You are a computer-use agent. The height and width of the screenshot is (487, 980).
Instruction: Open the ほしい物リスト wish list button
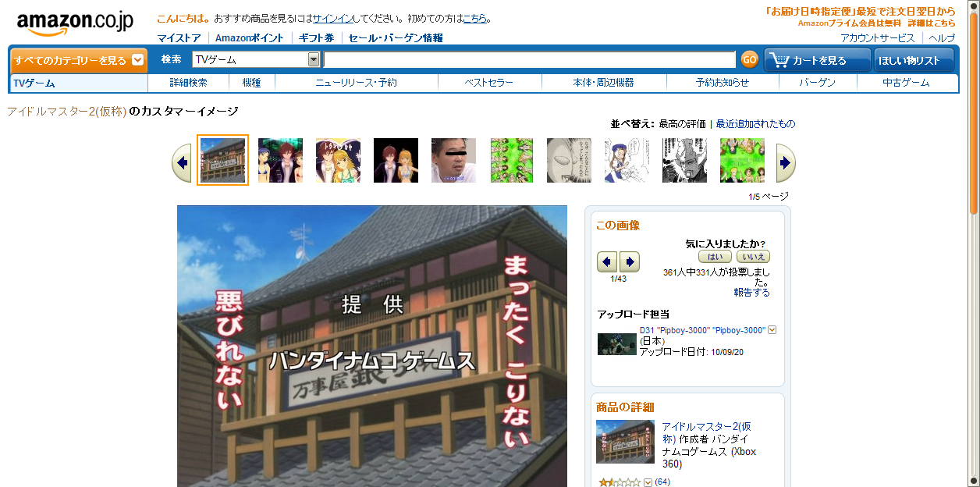914,60
